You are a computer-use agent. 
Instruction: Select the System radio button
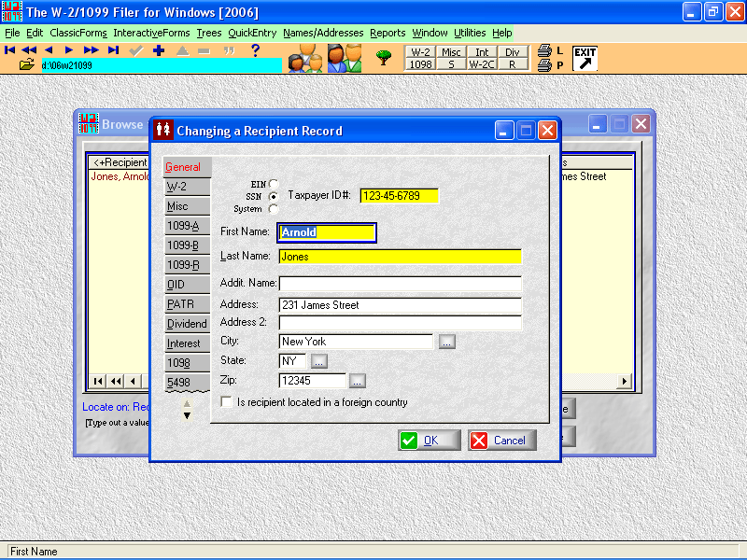274,208
